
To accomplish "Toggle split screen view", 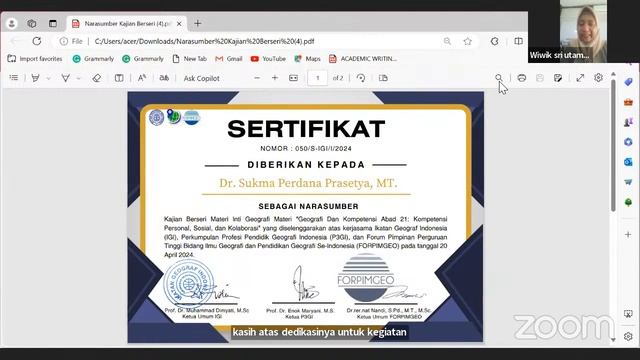I will (x=518, y=41).
